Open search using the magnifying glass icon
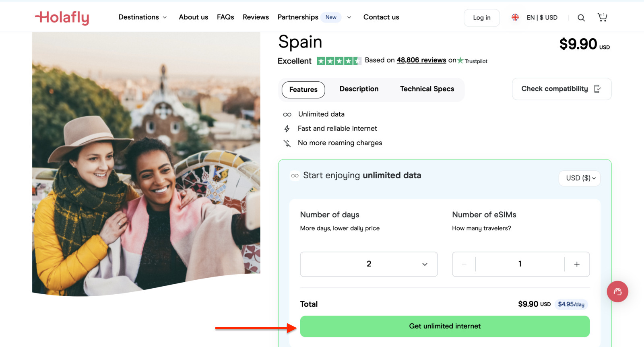This screenshot has width=644, height=347. click(x=581, y=18)
